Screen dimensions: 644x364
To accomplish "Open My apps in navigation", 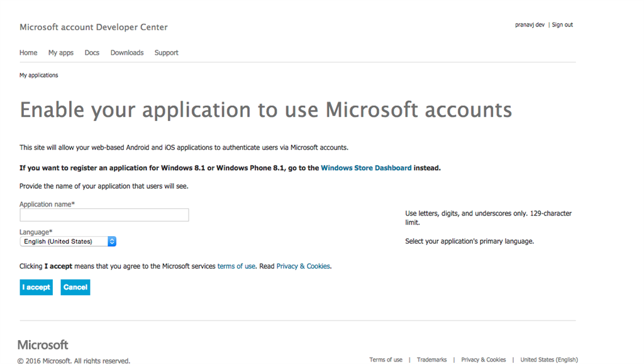I will pyautogui.click(x=61, y=53).
